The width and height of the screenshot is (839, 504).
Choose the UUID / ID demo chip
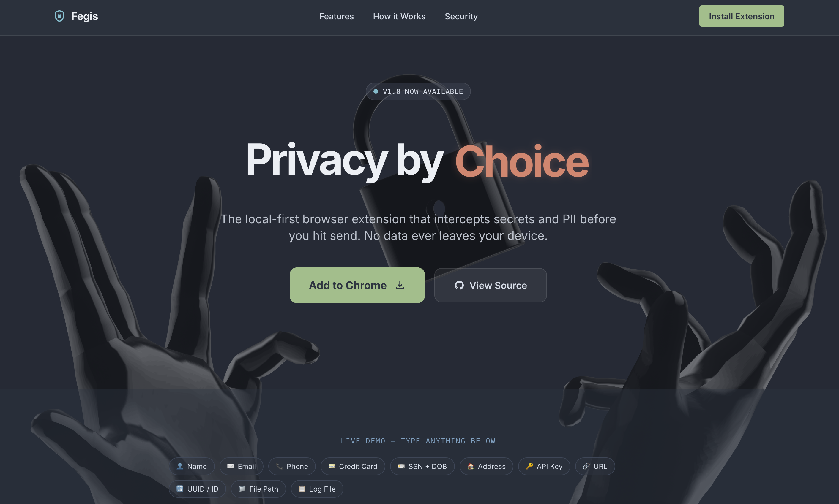(197, 489)
